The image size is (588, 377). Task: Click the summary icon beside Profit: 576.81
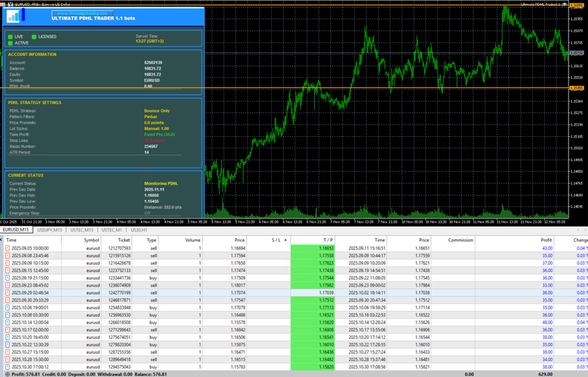click(x=7, y=374)
